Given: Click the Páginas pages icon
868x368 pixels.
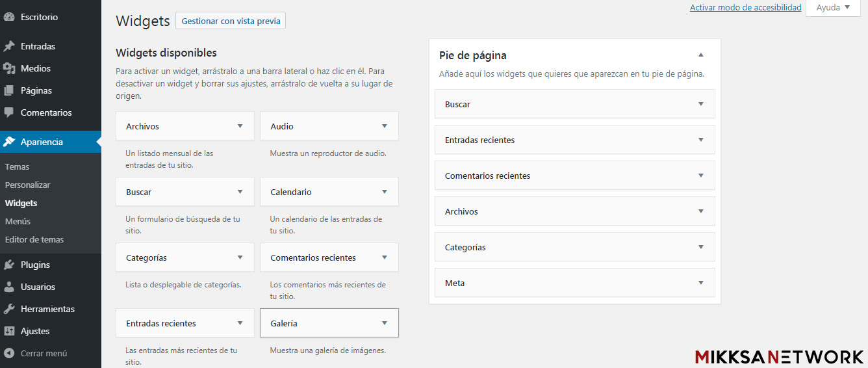Looking at the screenshot, I should [x=9, y=90].
